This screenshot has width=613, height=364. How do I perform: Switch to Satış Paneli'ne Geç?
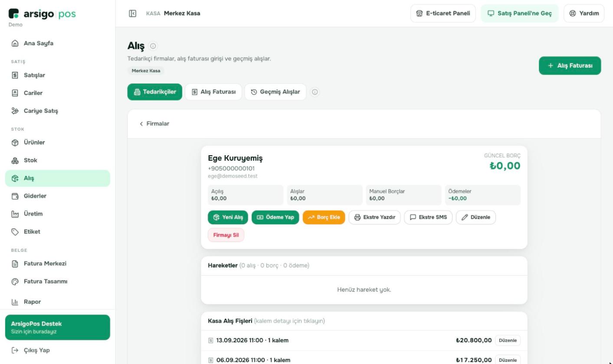(520, 13)
